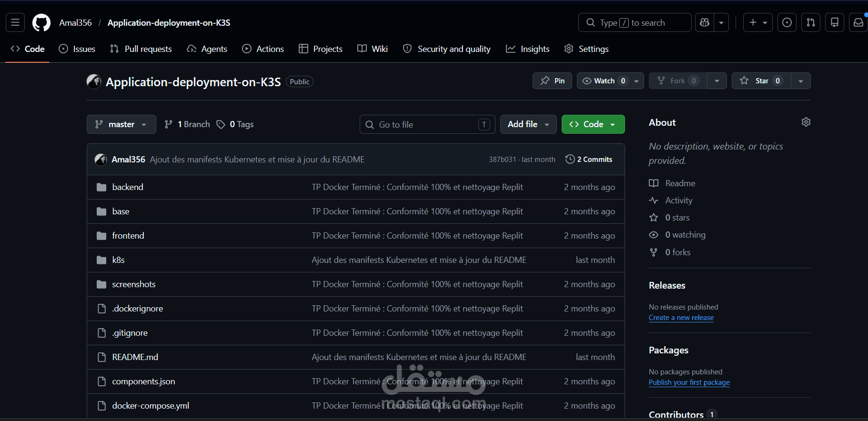The height and width of the screenshot is (421, 868).
Task: Open components.json file
Action: 144,381
